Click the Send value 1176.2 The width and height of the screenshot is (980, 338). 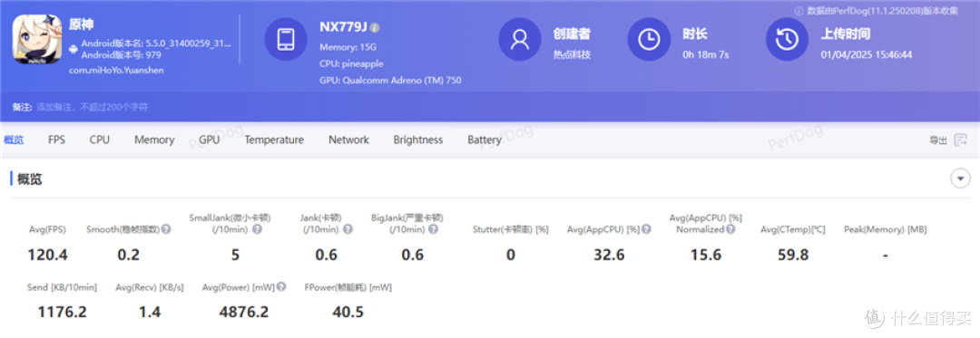[62, 312]
